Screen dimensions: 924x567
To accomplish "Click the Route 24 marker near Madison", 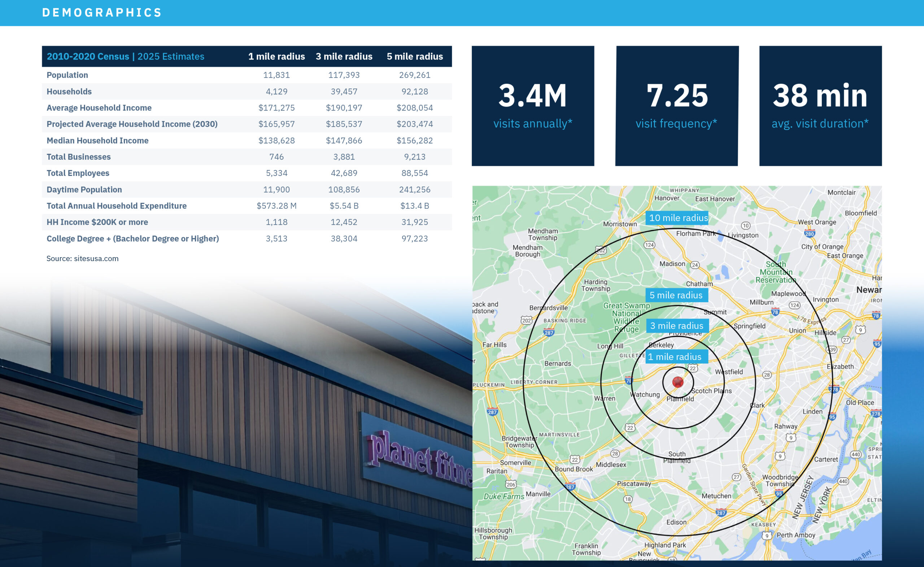I will pyautogui.click(x=695, y=265).
